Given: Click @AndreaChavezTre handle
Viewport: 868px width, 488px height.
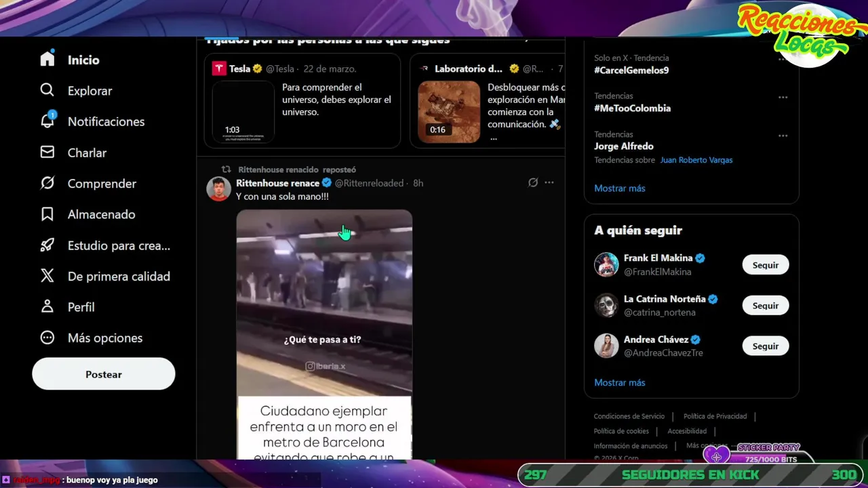Looking at the screenshot, I should click(x=663, y=353).
